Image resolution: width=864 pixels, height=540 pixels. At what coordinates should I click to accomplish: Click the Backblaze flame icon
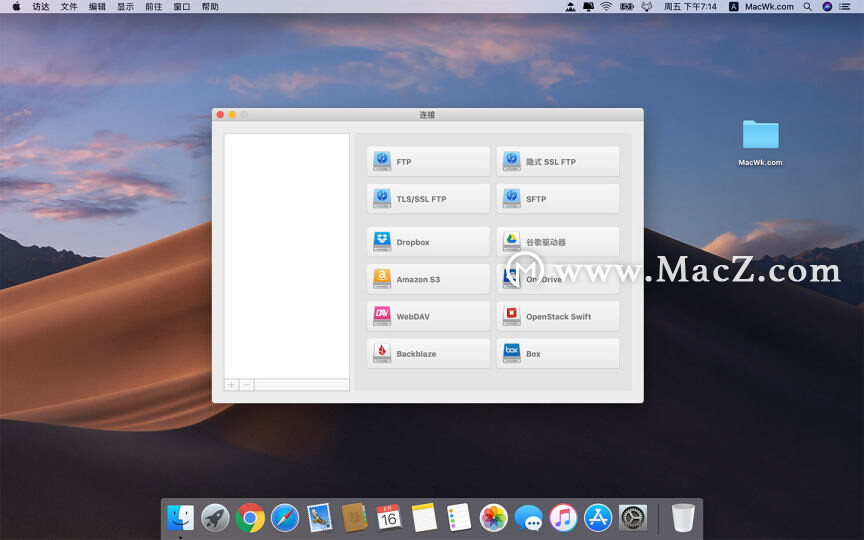(382, 353)
